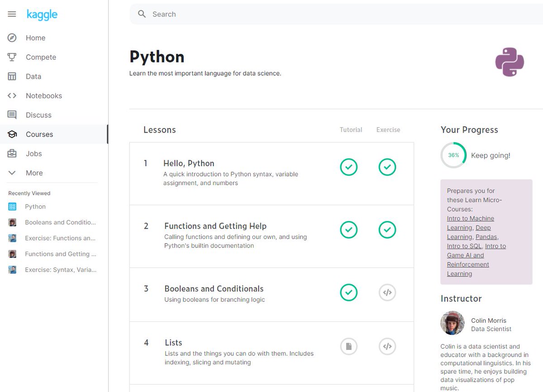Click the Python course logo
The image size is (543, 392).
coord(510,62)
